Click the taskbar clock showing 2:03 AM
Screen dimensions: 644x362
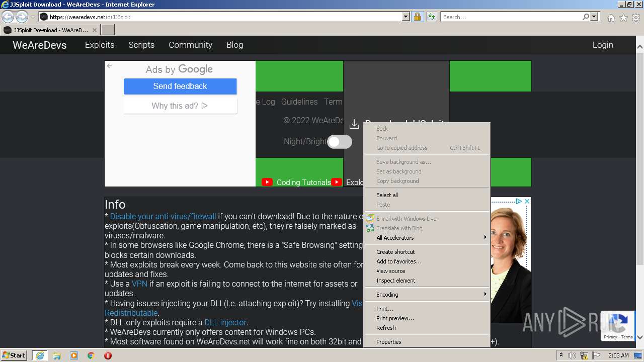point(618,355)
